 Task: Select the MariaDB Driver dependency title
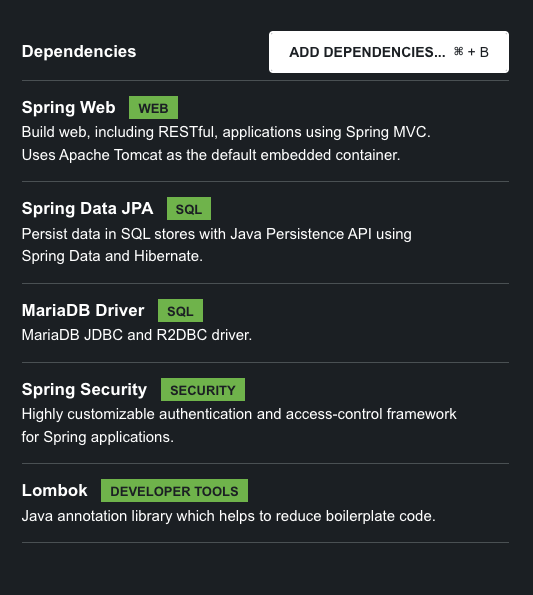click(83, 310)
